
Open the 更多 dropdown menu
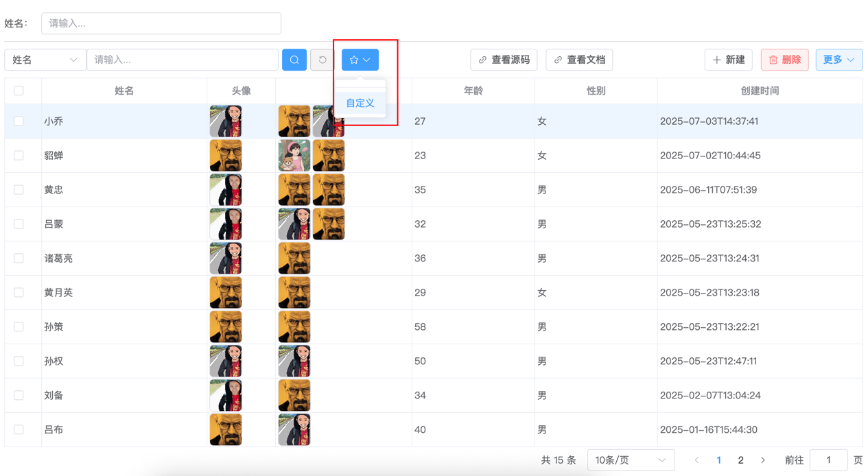(x=838, y=60)
